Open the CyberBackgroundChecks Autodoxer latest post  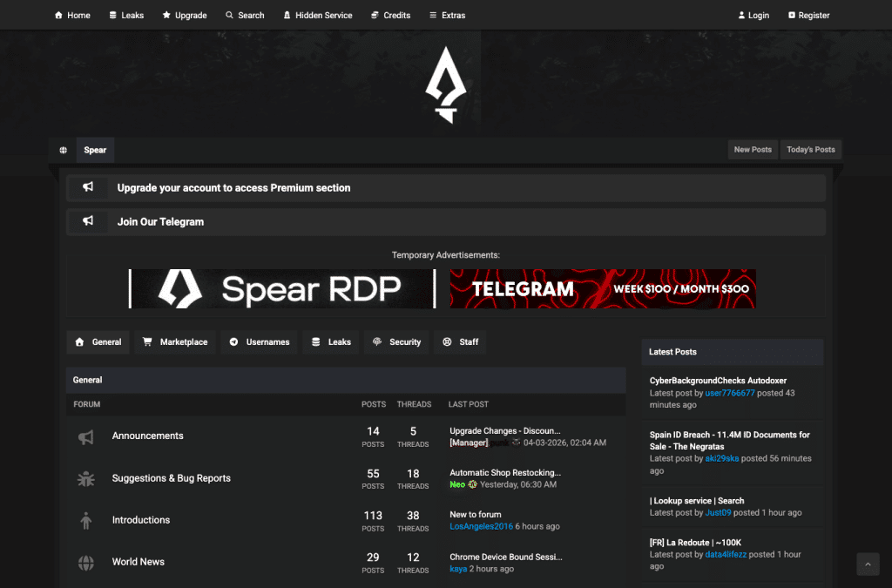(x=718, y=381)
